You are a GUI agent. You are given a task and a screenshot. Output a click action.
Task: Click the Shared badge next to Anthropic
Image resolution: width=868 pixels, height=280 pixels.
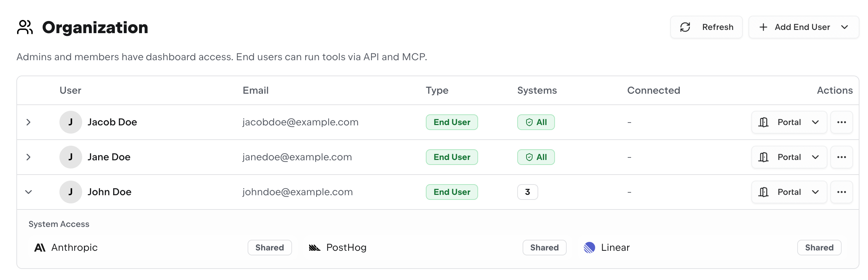point(270,248)
